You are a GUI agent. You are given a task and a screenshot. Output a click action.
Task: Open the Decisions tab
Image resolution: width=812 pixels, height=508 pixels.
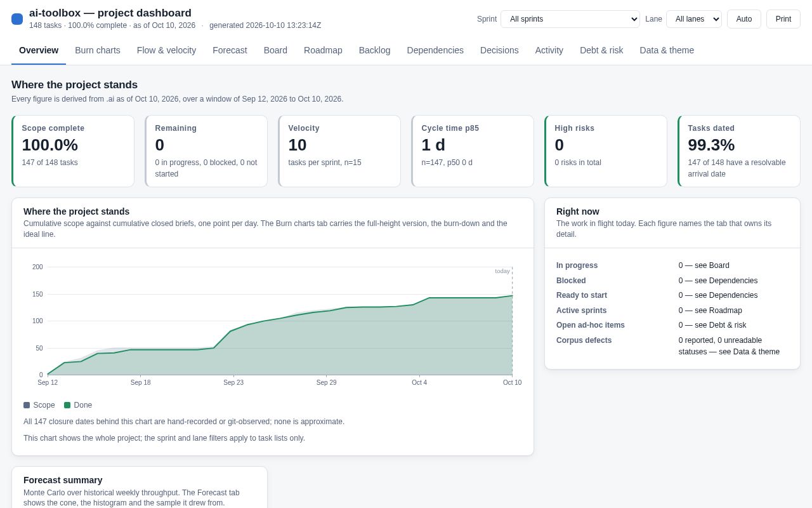pyautogui.click(x=499, y=50)
